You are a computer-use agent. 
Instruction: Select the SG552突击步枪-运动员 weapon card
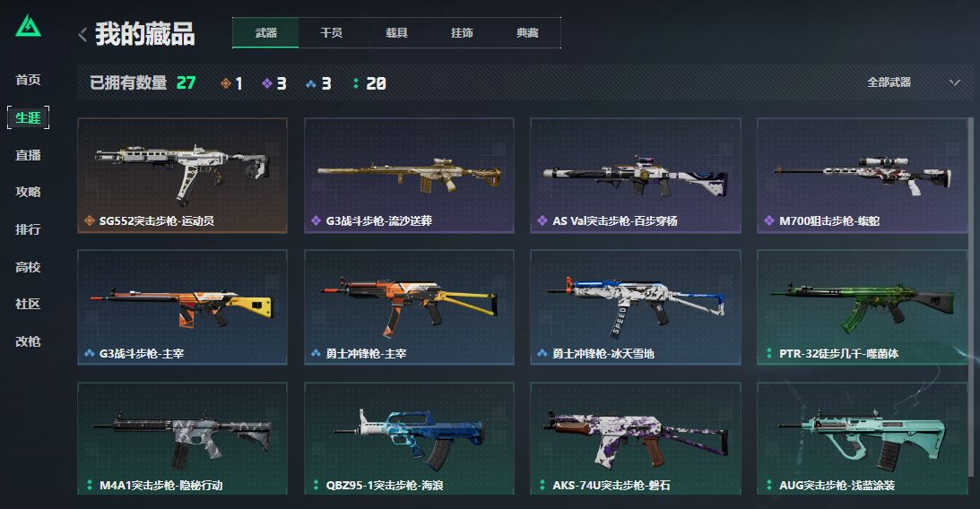point(183,176)
